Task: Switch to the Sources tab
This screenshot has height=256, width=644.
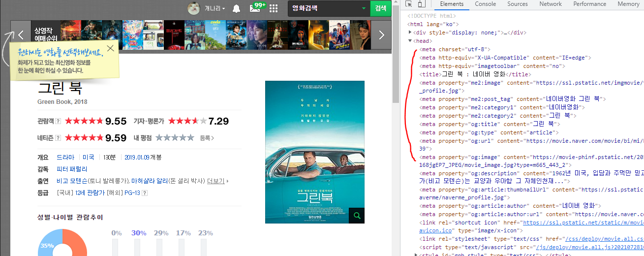Action: pos(518,4)
